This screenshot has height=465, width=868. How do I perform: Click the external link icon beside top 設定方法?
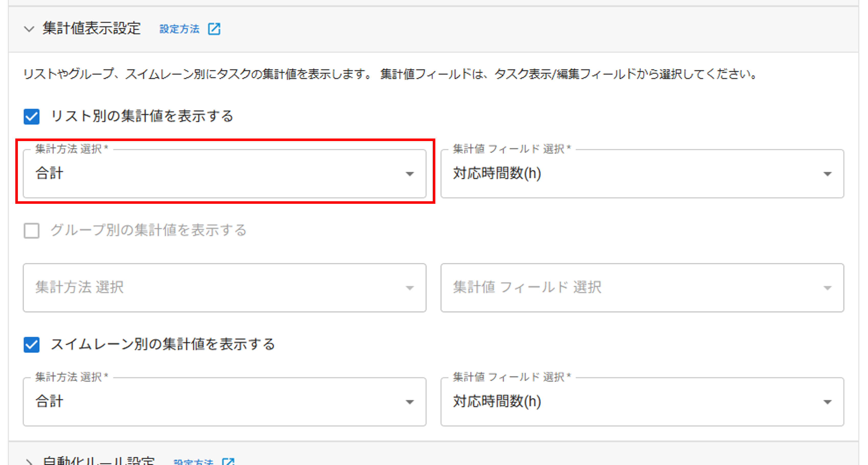[x=215, y=29]
